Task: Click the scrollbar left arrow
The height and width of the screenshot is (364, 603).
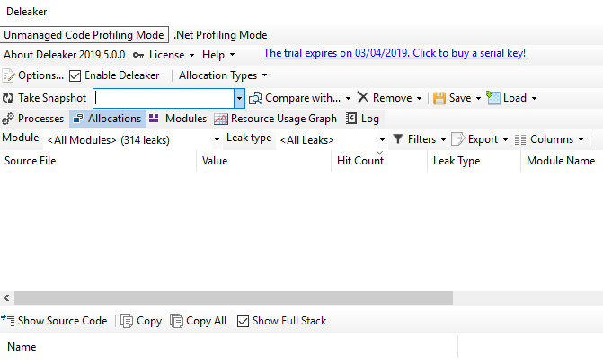Action: (x=6, y=297)
